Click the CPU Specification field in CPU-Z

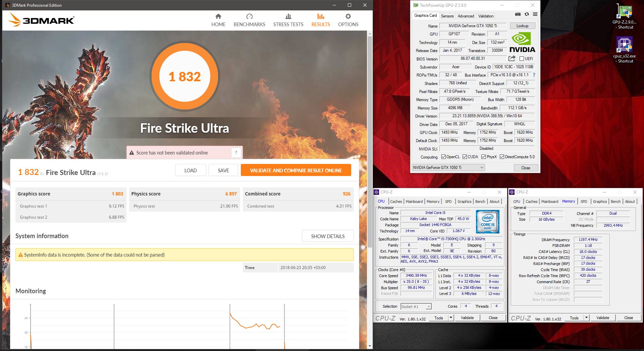pos(451,239)
